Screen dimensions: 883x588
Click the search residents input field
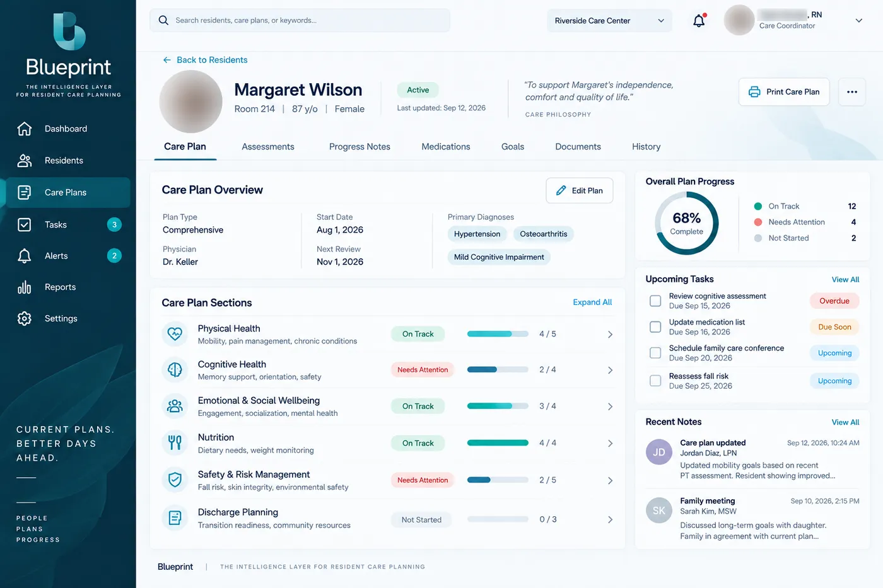click(300, 20)
